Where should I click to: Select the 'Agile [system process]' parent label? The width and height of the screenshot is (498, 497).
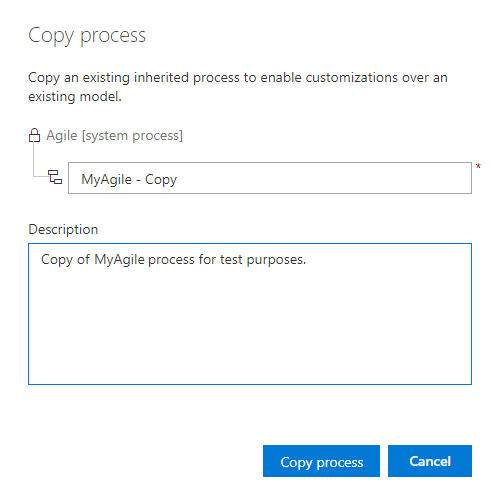click(x=114, y=136)
